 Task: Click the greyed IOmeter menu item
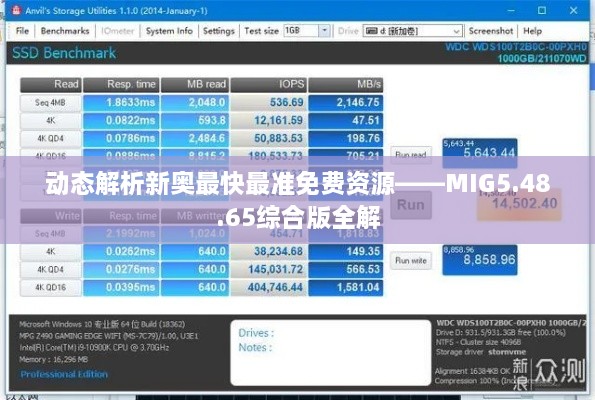tap(118, 31)
